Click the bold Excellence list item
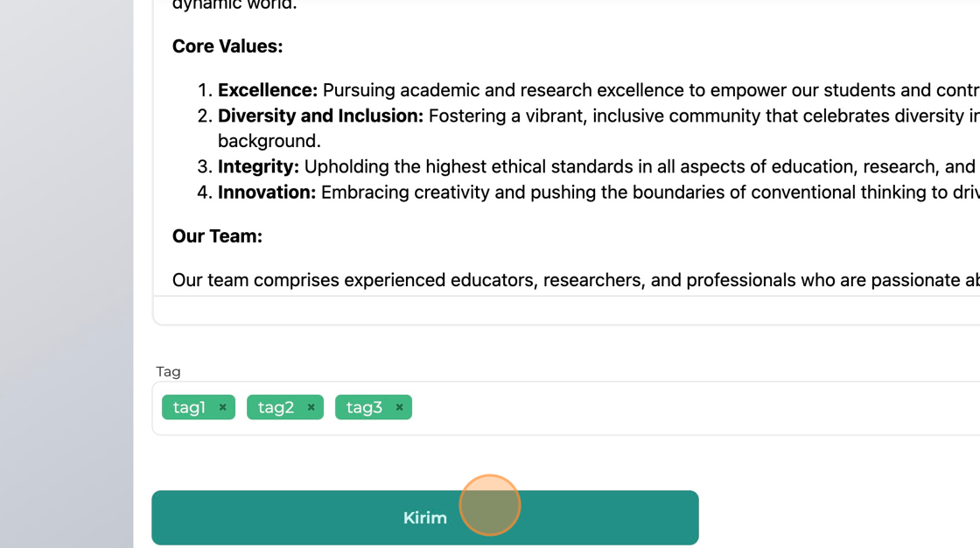Screen dimensions: 980x548 point(267,90)
